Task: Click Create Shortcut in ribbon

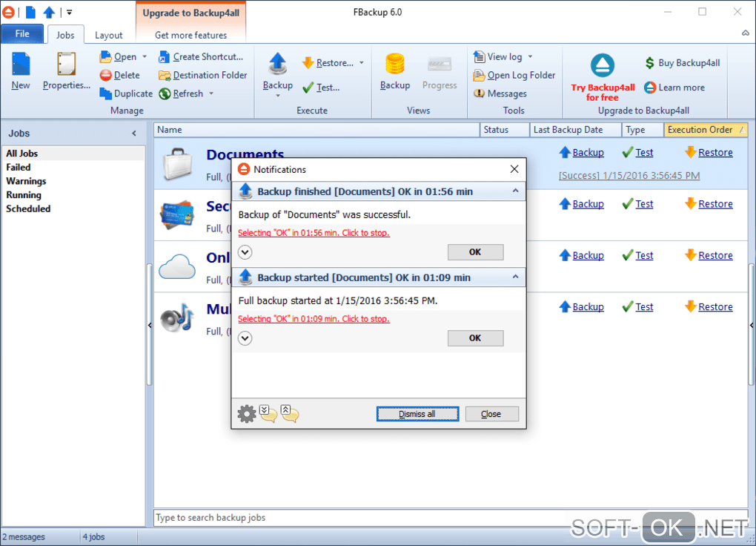Action: pos(201,57)
